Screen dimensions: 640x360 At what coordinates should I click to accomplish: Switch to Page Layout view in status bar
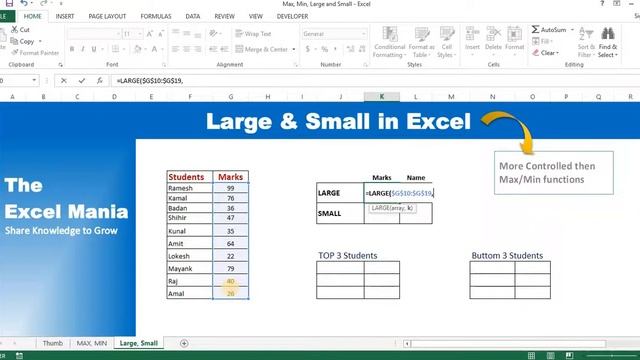pyautogui.click(x=550, y=356)
